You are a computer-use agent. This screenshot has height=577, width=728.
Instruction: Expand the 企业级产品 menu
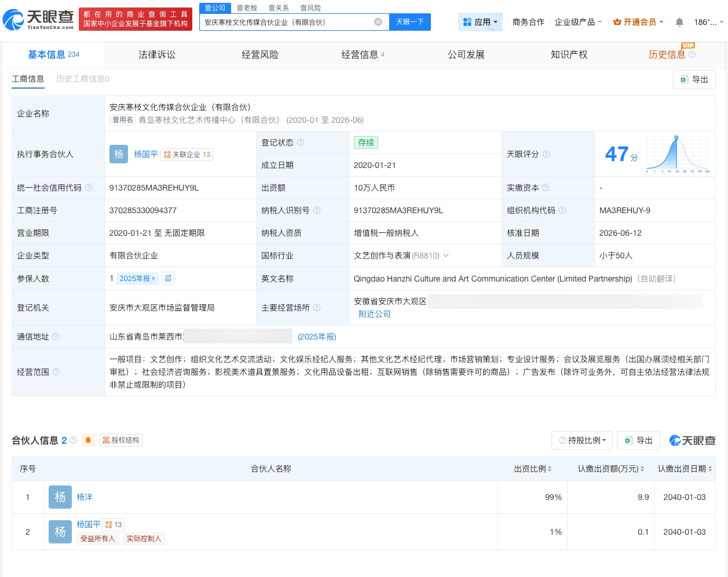pos(578,22)
